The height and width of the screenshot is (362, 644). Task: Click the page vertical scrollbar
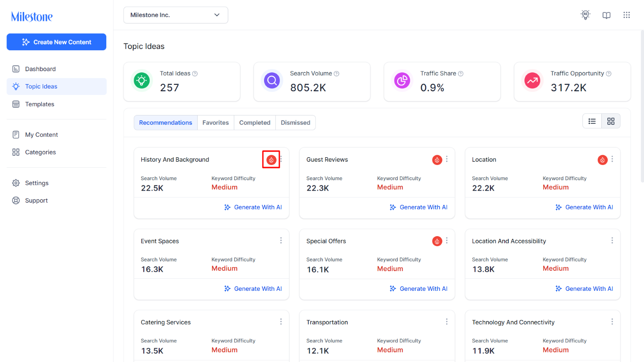click(642, 107)
